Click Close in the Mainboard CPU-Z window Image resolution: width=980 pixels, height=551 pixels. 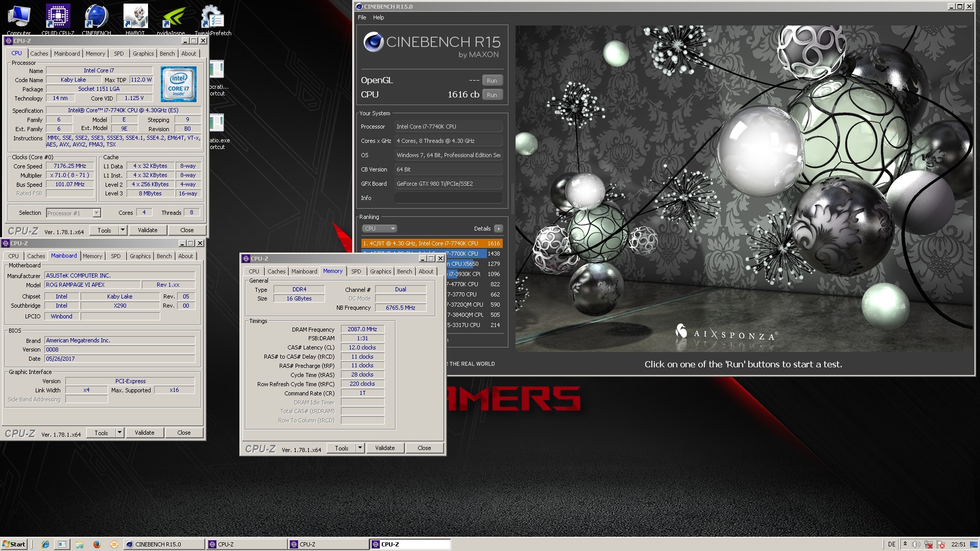[x=184, y=433]
